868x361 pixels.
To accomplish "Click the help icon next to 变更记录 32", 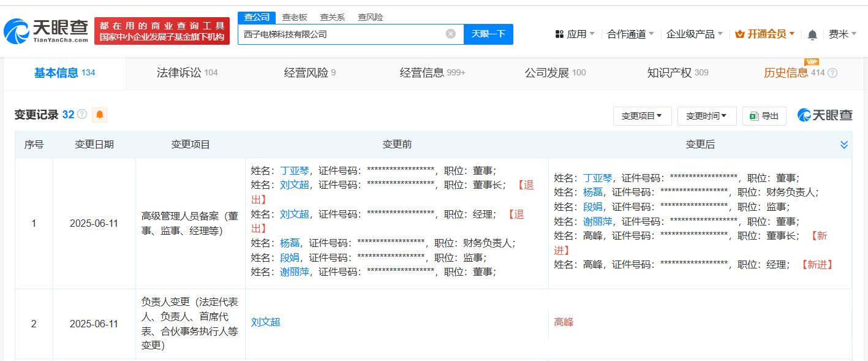I will (82, 115).
